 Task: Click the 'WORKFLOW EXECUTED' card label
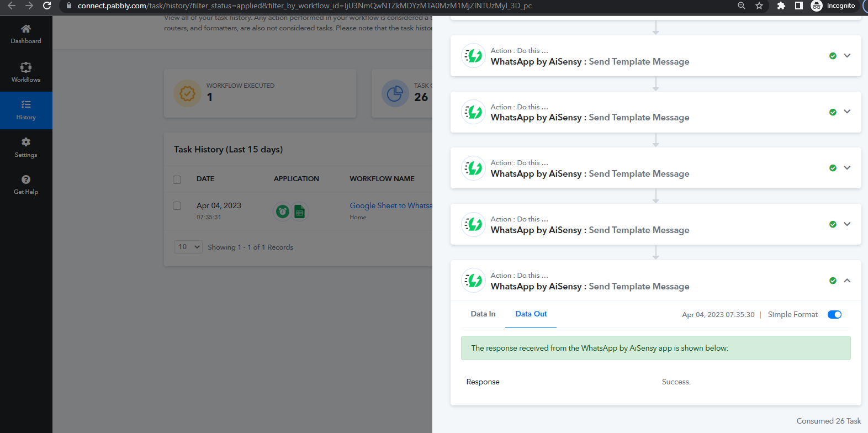pyautogui.click(x=240, y=86)
